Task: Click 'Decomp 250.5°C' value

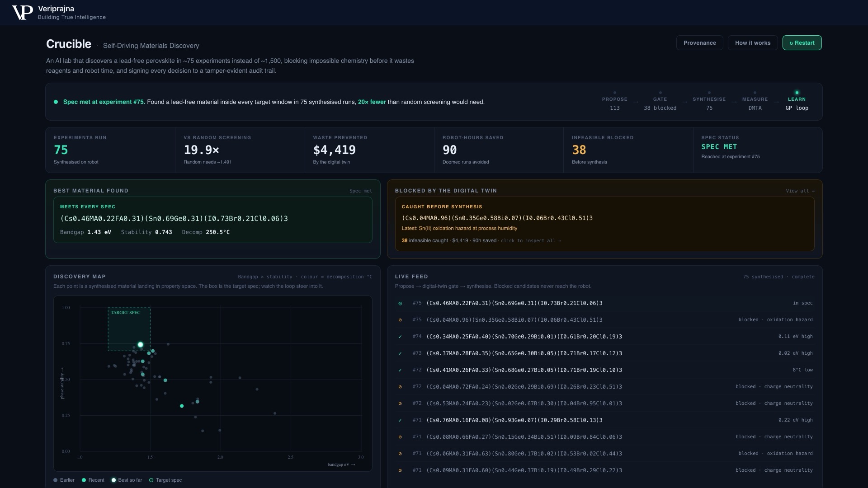Action: tap(206, 232)
